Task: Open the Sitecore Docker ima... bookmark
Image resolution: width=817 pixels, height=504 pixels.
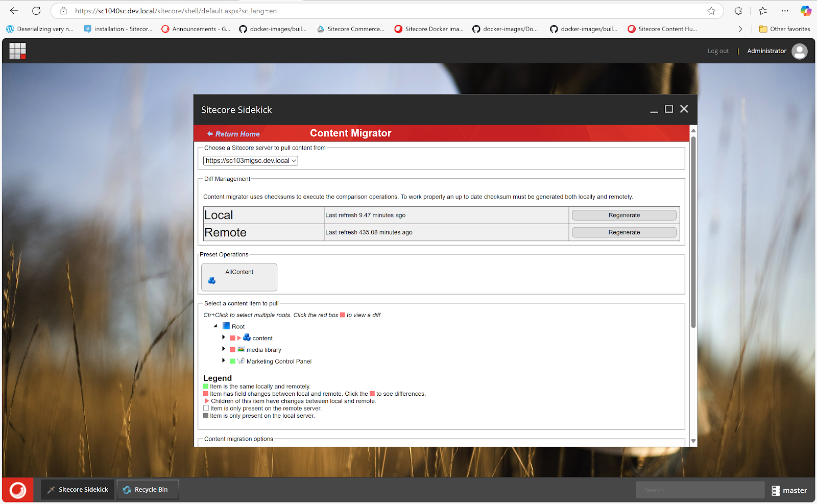Action: [x=429, y=29]
